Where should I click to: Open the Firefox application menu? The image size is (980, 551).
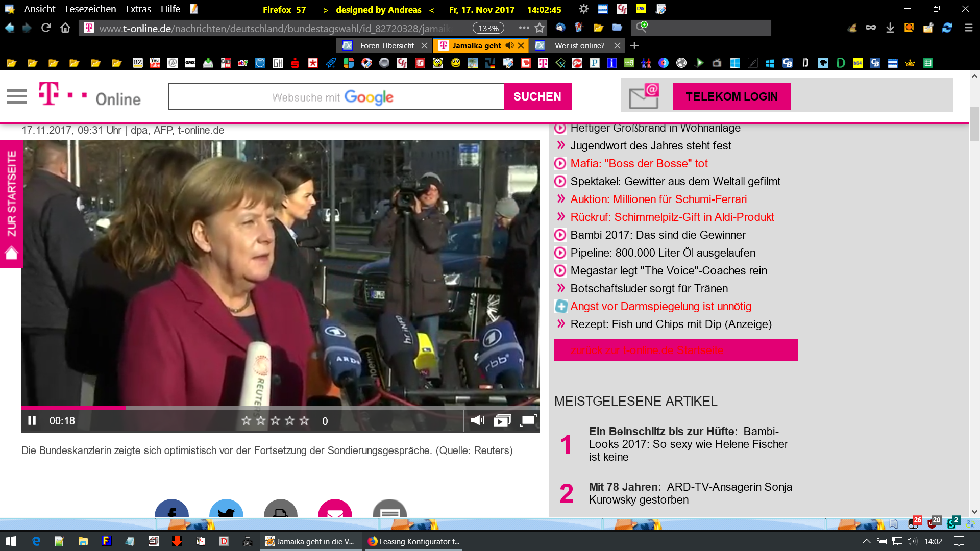[968, 28]
